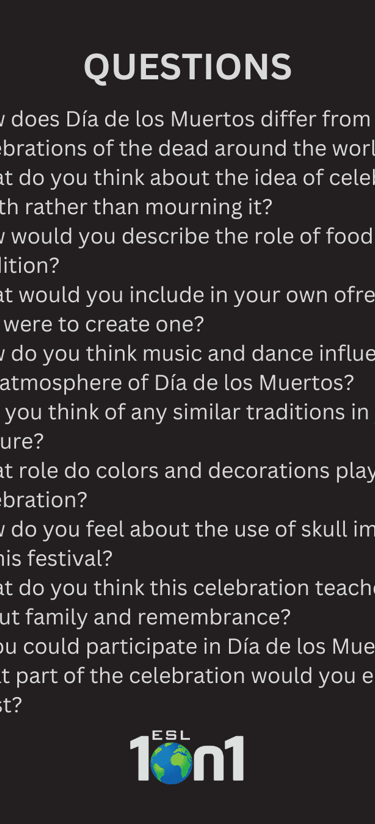Click the line 'do you think music and dance'

(x=188, y=355)
